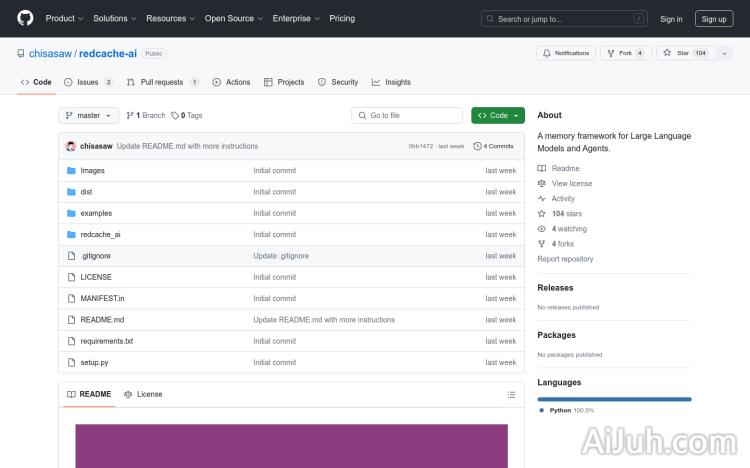750x468 pixels.
Task: Expand the master branch dropdown
Action: (x=89, y=116)
